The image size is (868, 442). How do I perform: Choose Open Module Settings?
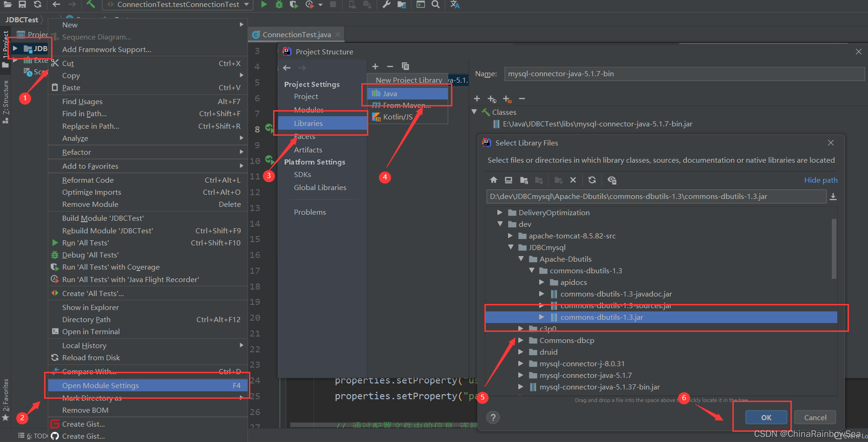tap(148, 385)
